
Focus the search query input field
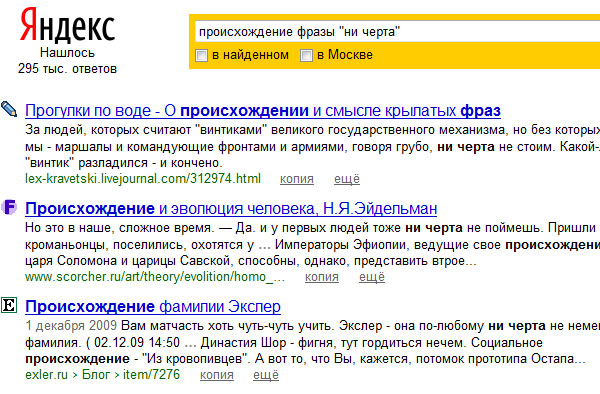[x=397, y=31]
